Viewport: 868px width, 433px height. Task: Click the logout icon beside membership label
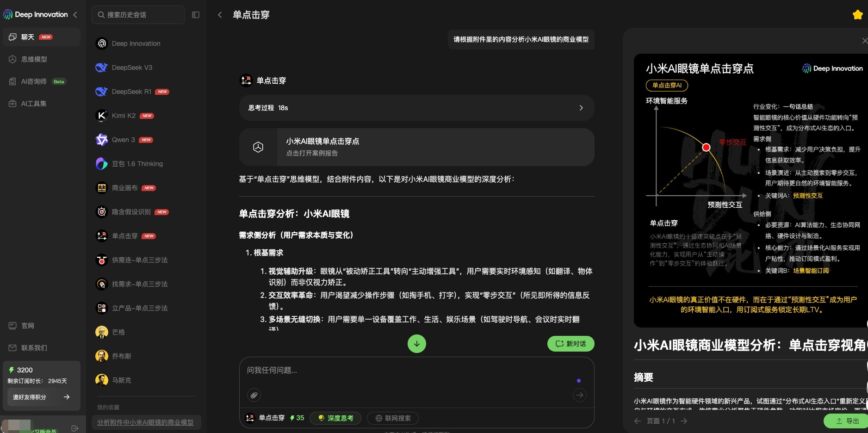(75, 428)
